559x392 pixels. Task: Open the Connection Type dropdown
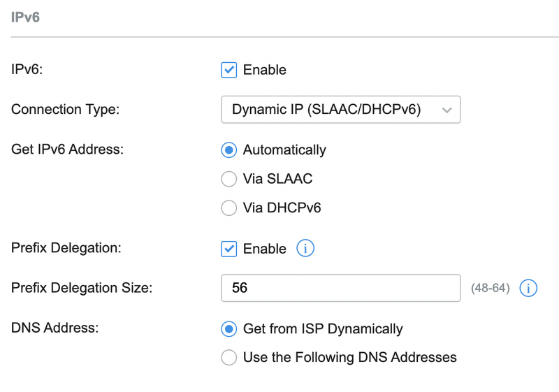click(x=340, y=110)
